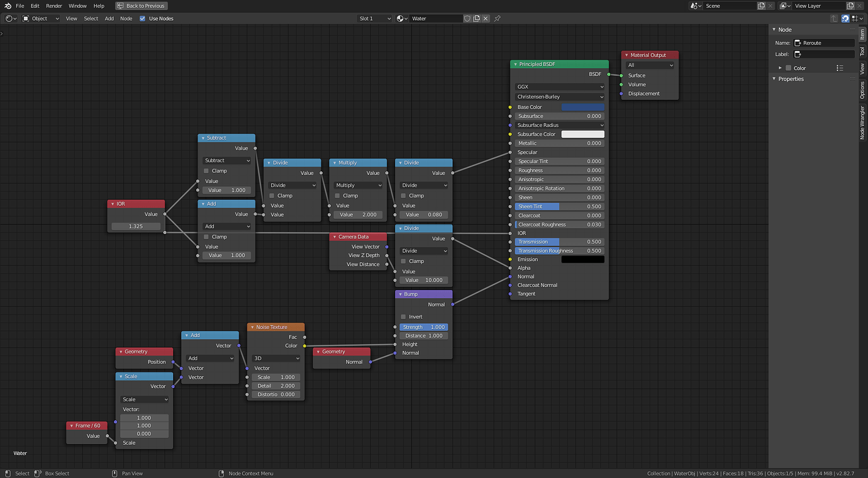The height and width of the screenshot is (478, 868).
Task: Open the node editor Add menu
Action: click(109, 18)
